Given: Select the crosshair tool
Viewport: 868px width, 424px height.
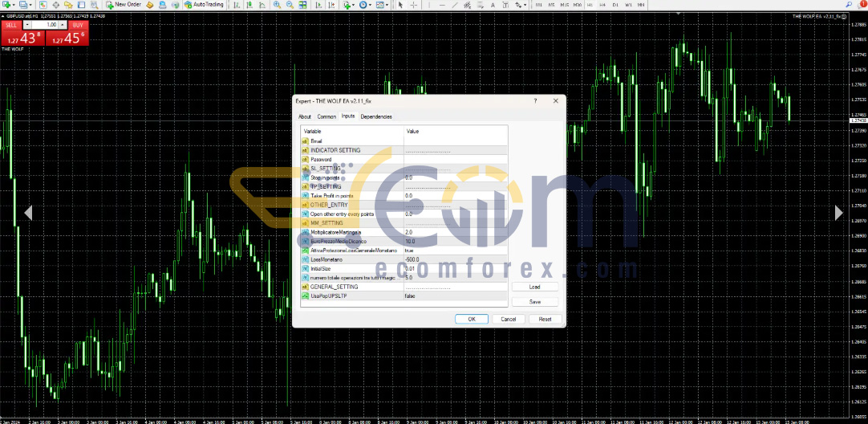Looking at the screenshot, I should coord(413,5).
